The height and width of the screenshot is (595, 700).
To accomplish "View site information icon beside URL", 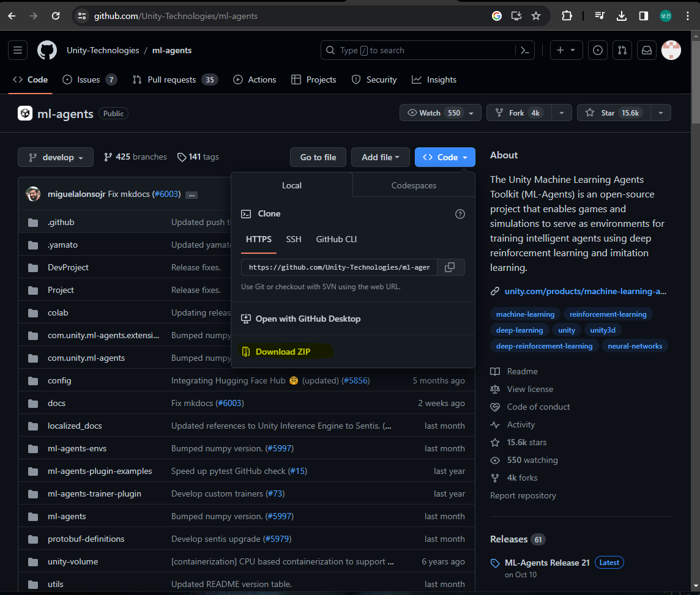I will tap(82, 16).
